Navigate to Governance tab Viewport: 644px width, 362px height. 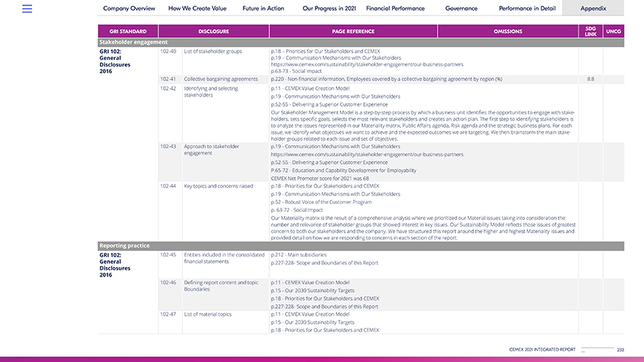462,9
